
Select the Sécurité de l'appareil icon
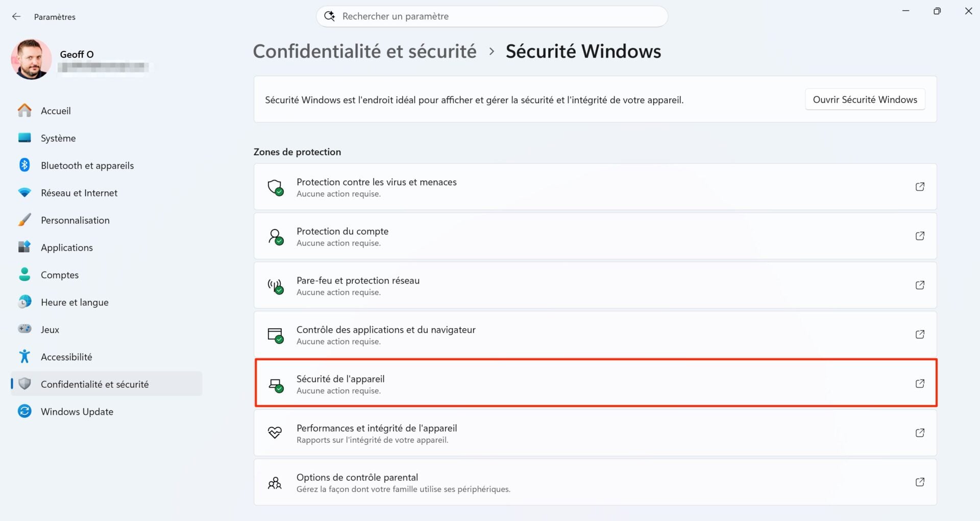tap(276, 383)
